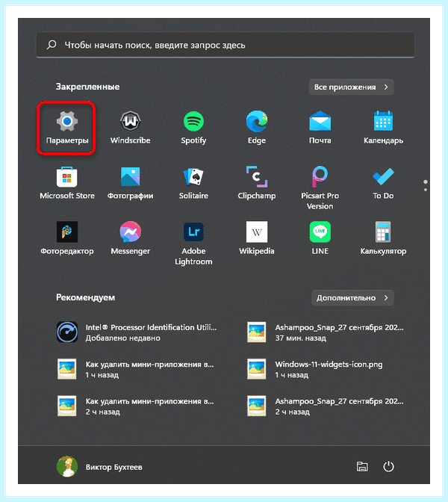
Task: Open the File Explorer folder icon
Action: click(x=362, y=467)
